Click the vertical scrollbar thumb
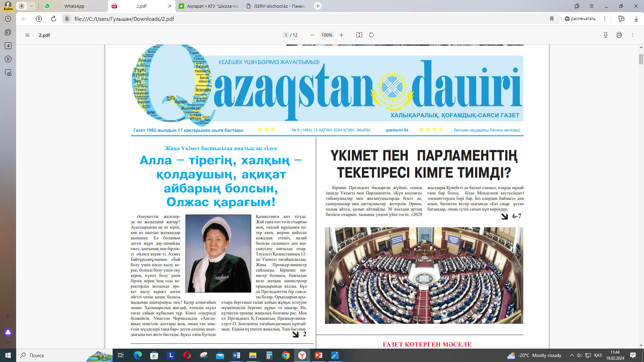644x362 pixels. 641,59
